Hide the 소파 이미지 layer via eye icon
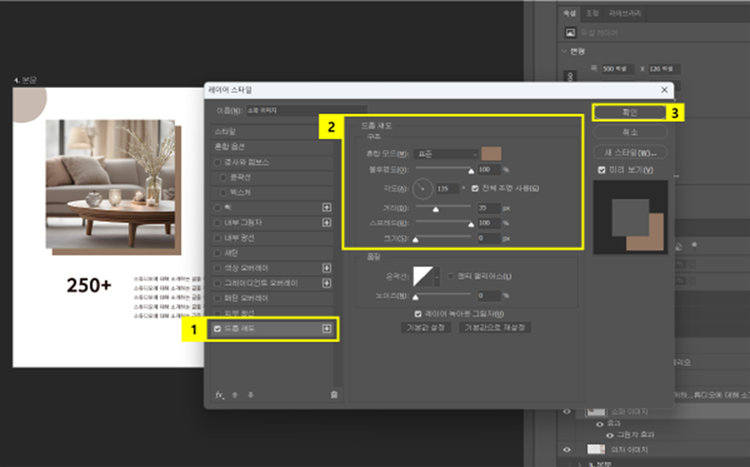The image size is (750, 467). 567,411
